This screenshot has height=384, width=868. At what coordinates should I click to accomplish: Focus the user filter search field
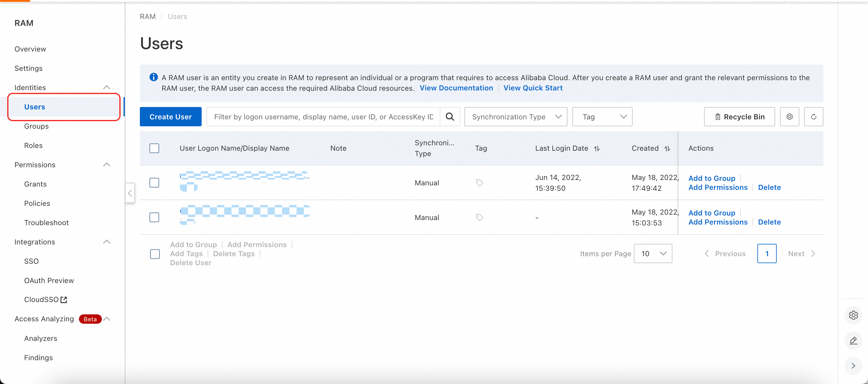tap(323, 117)
